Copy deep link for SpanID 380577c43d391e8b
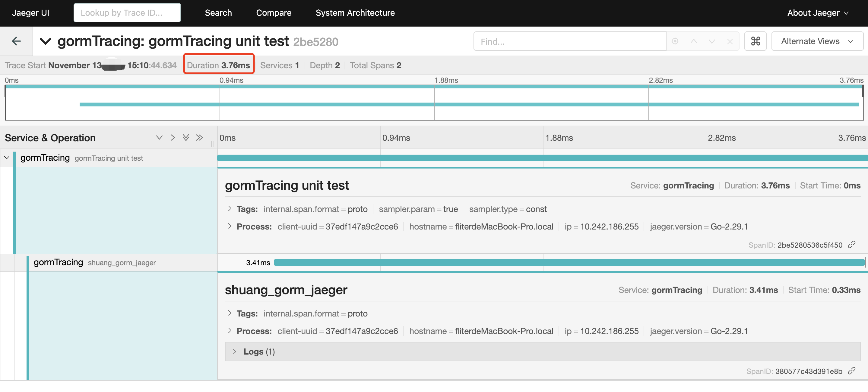 click(x=852, y=371)
